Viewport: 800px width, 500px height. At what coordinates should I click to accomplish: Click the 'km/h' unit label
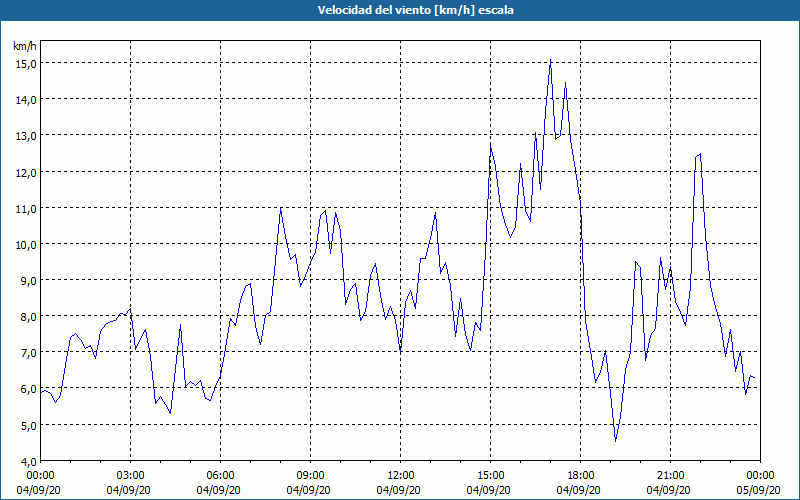point(24,46)
